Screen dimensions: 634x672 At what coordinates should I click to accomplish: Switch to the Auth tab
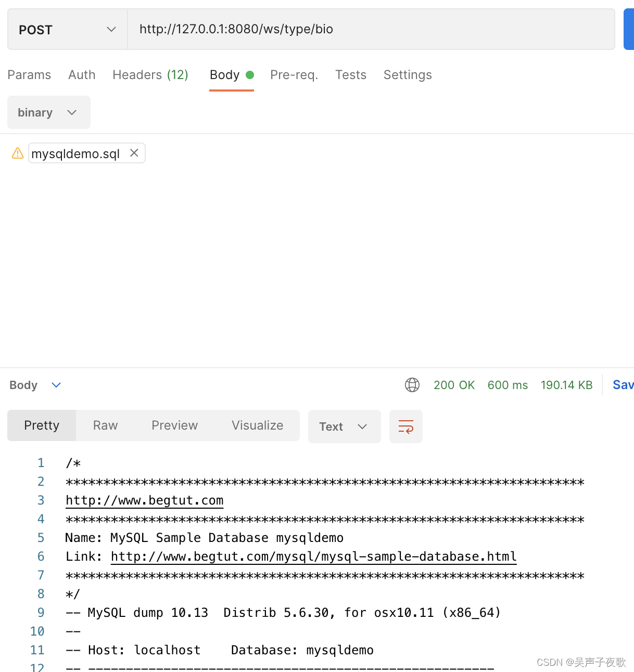pos(82,75)
